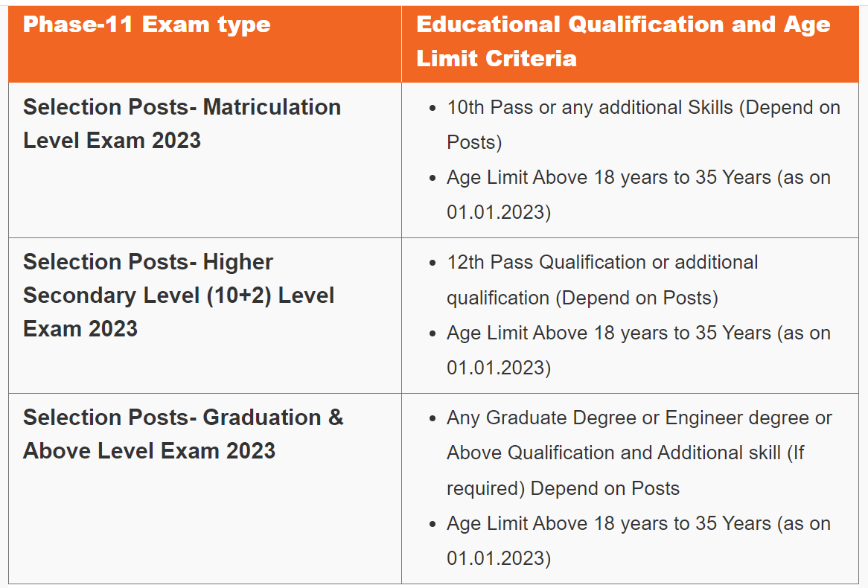Viewport: 868px width, 588px height.
Task: Click the "required) Depend on Posts" line
Action: pyautogui.click(x=563, y=489)
